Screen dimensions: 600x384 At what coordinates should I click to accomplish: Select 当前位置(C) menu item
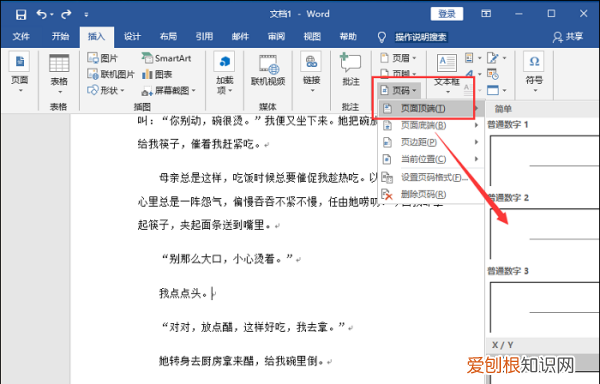tap(431, 159)
